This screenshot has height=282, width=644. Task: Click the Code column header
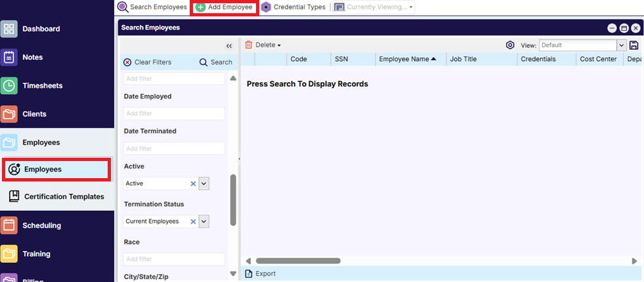(x=309, y=59)
